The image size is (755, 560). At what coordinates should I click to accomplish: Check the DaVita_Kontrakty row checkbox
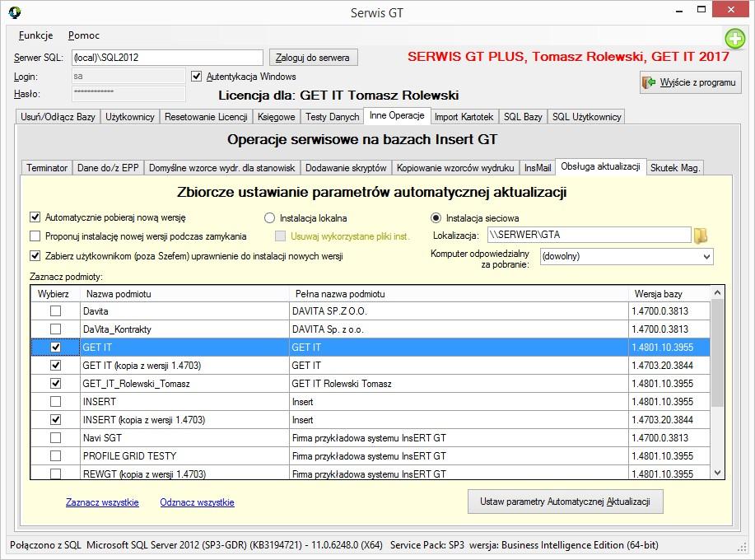[55, 329]
